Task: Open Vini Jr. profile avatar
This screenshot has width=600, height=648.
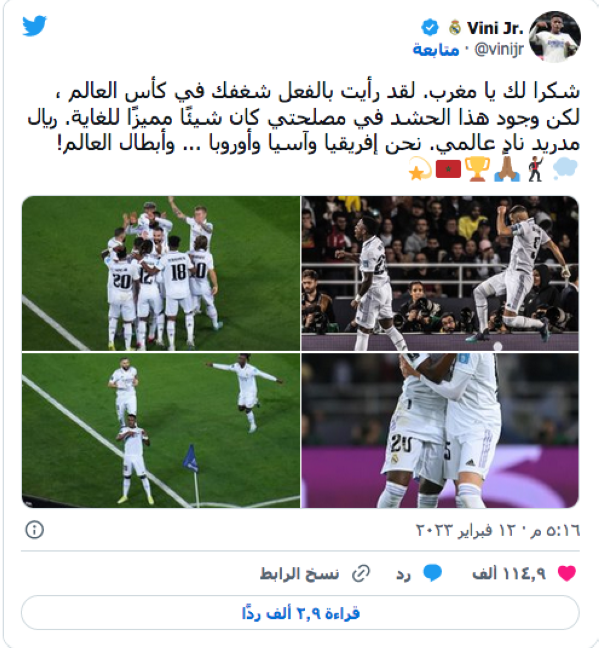Action: pyautogui.click(x=555, y=37)
